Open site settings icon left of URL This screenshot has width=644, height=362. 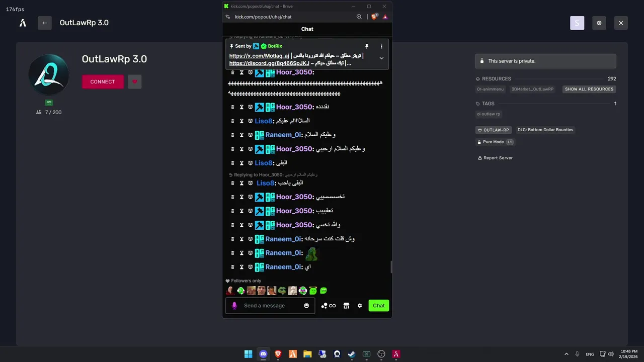[228, 17]
